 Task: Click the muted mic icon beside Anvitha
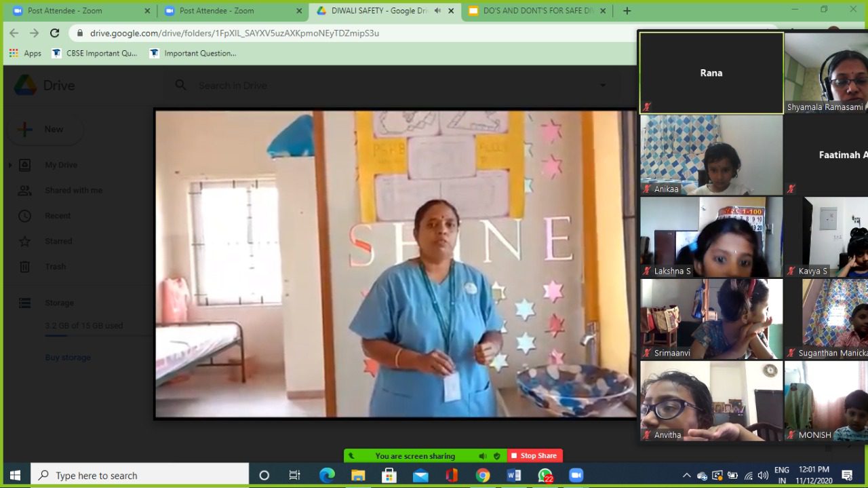pos(647,435)
